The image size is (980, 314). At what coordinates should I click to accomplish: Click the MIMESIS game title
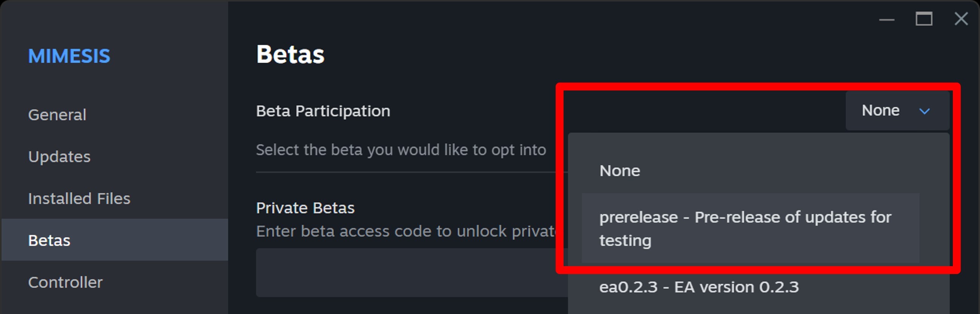(69, 56)
